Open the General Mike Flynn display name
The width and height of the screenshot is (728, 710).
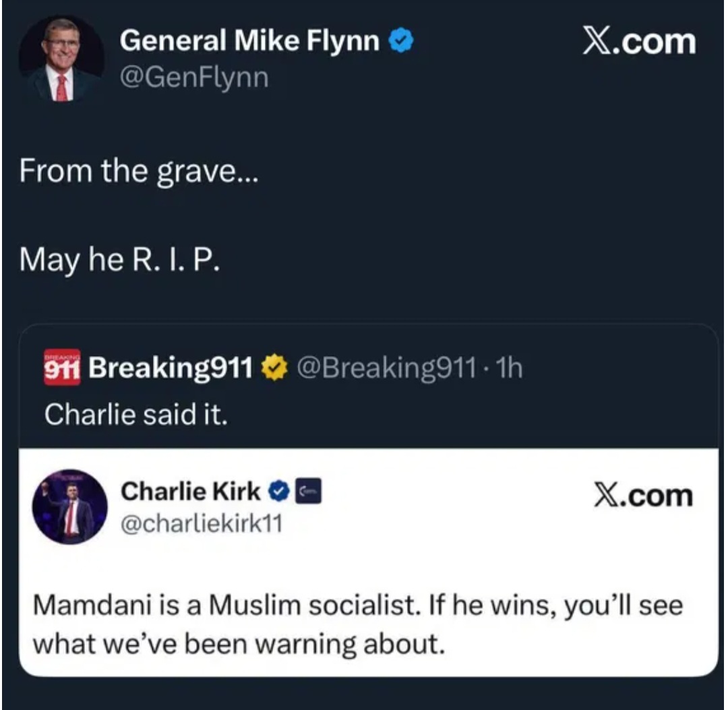point(249,42)
